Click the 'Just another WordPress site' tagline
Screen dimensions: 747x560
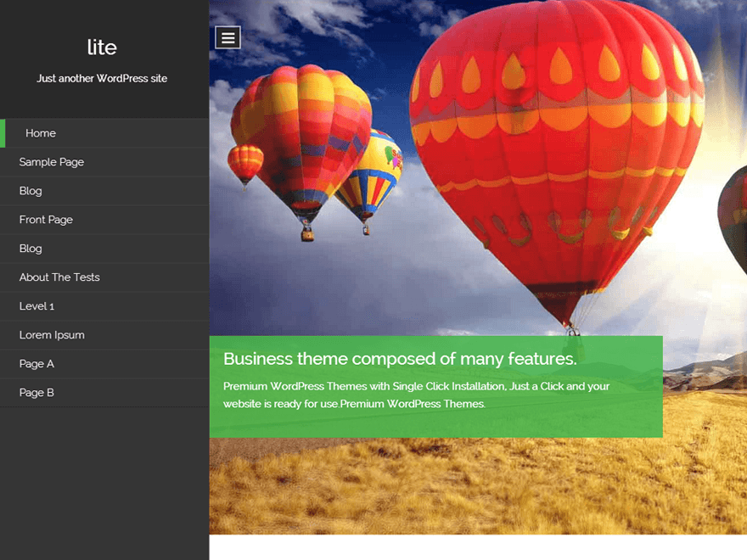point(102,78)
